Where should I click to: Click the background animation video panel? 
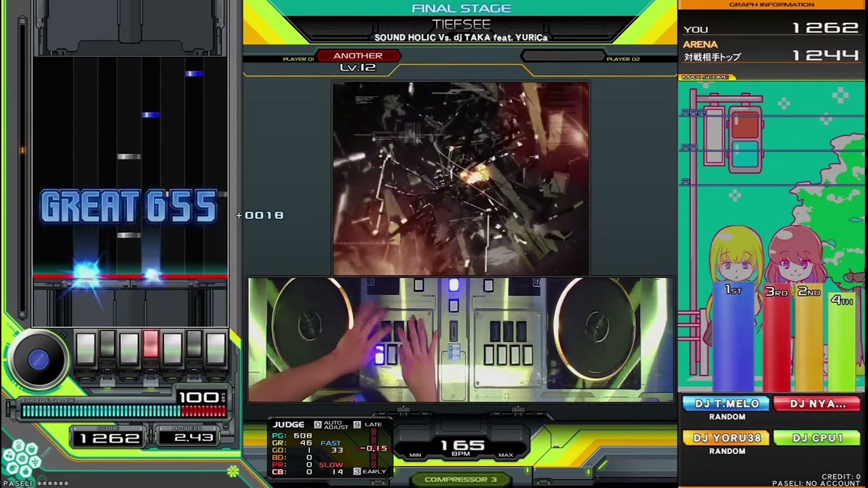[x=460, y=178]
